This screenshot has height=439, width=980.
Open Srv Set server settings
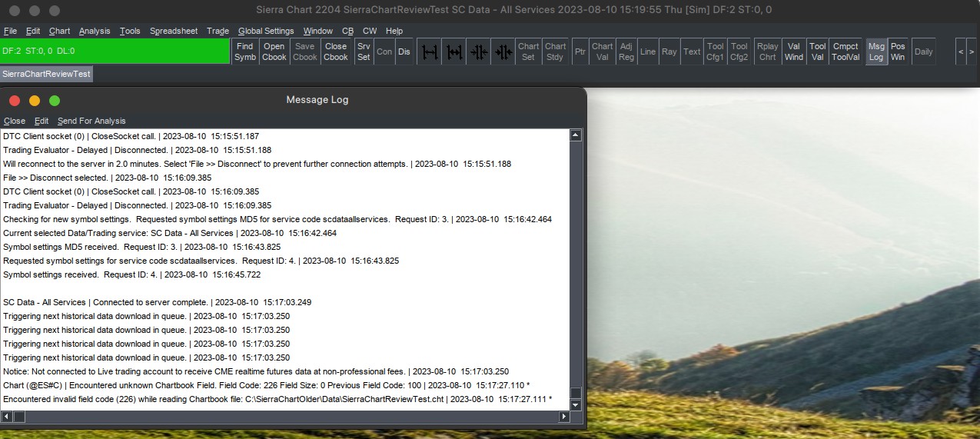point(364,52)
